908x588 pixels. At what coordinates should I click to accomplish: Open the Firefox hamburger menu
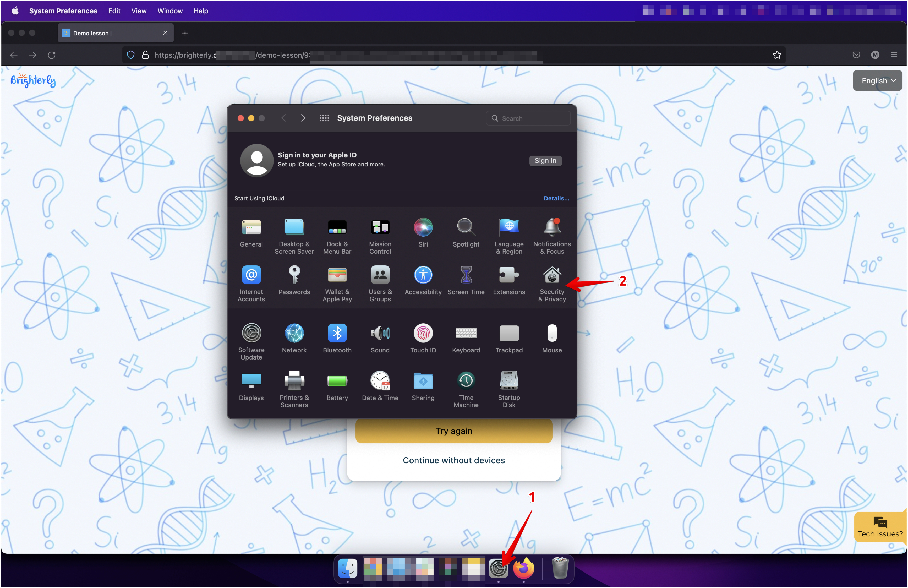(x=894, y=55)
